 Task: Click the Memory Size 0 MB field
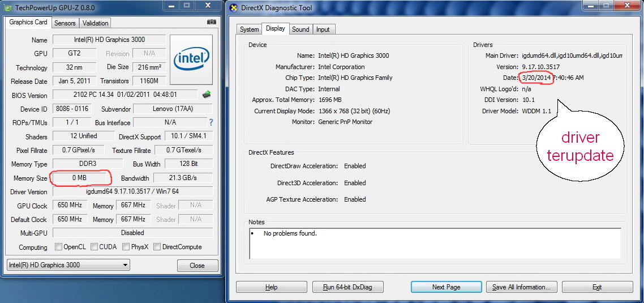[x=80, y=178]
